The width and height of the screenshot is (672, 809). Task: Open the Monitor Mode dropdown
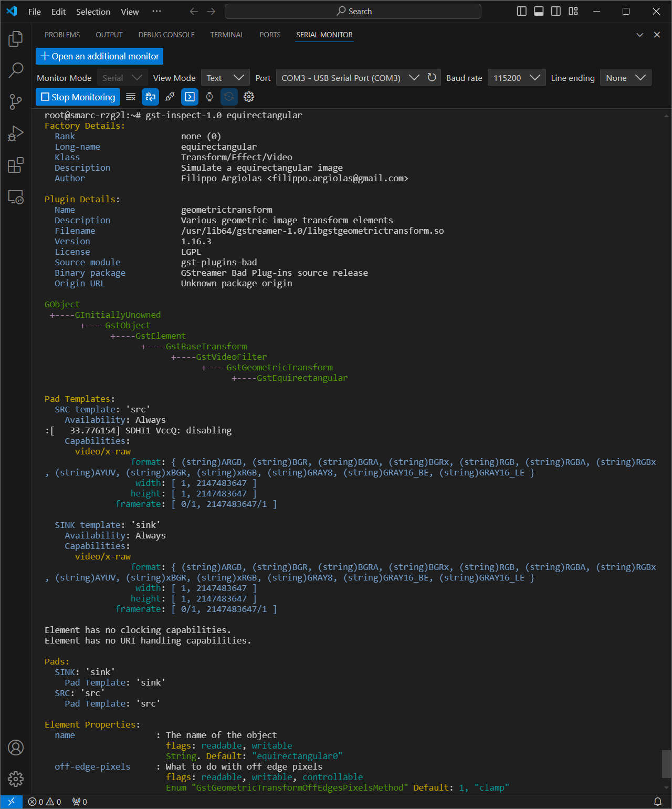(122, 78)
